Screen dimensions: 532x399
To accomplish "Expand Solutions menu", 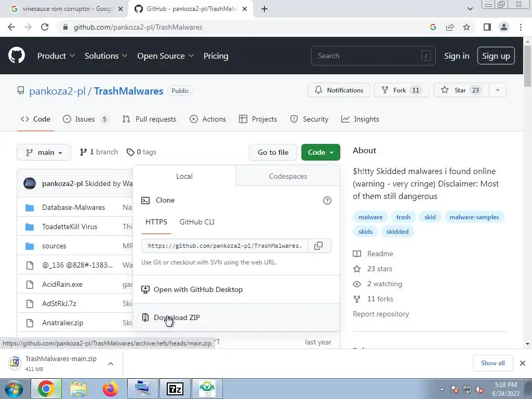I will pyautogui.click(x=106, y=56).
